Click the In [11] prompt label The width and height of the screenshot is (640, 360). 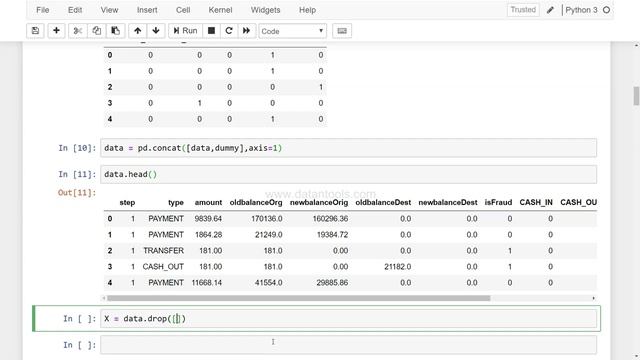[77, 174]
